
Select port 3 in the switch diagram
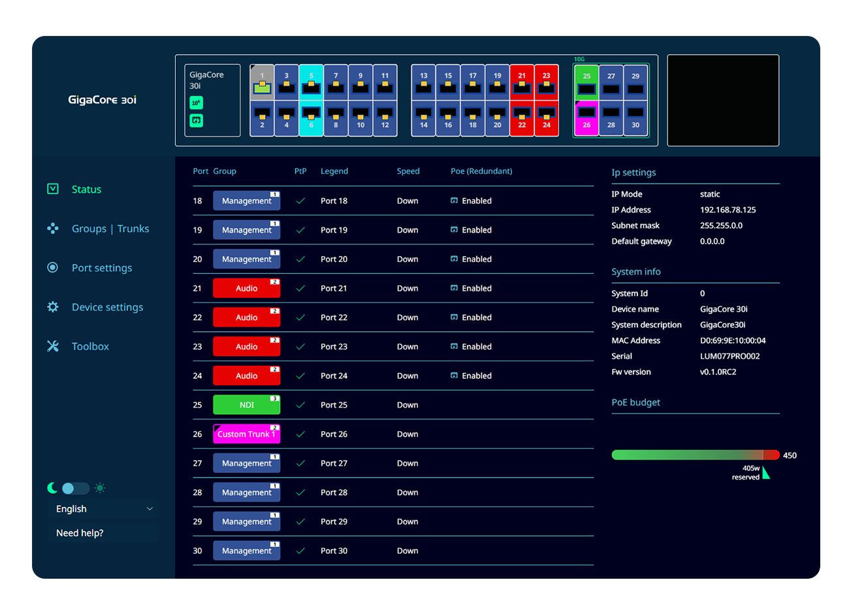[x=287, y=82]
